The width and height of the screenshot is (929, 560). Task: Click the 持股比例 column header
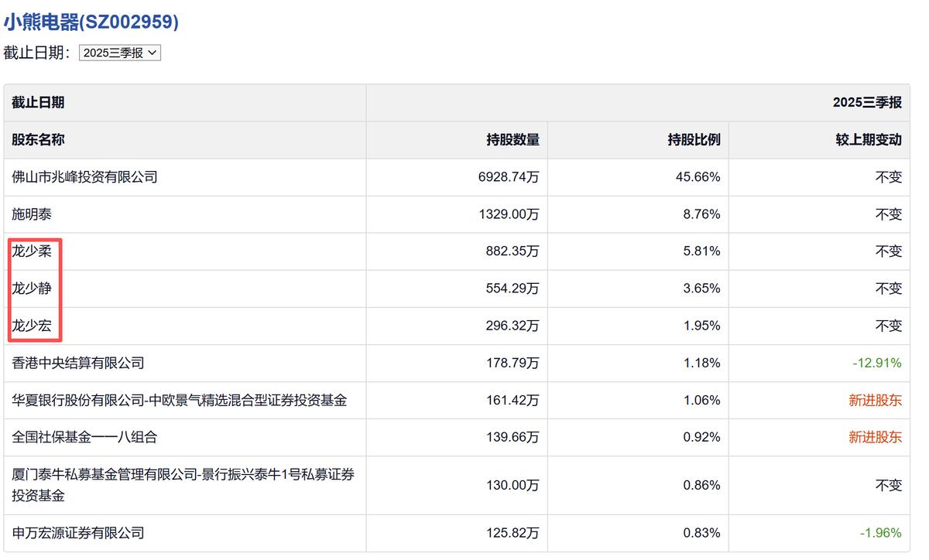694,140
